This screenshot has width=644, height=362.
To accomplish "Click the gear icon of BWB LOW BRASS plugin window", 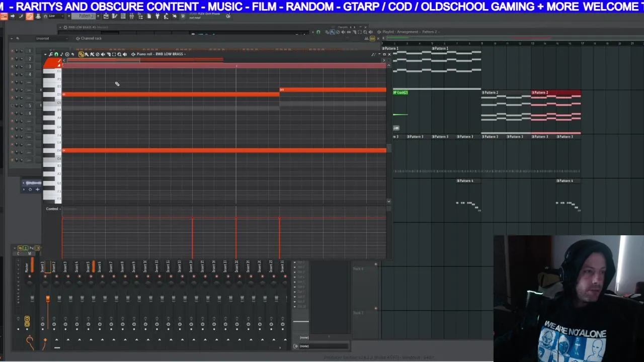I will tap(65, 27).
